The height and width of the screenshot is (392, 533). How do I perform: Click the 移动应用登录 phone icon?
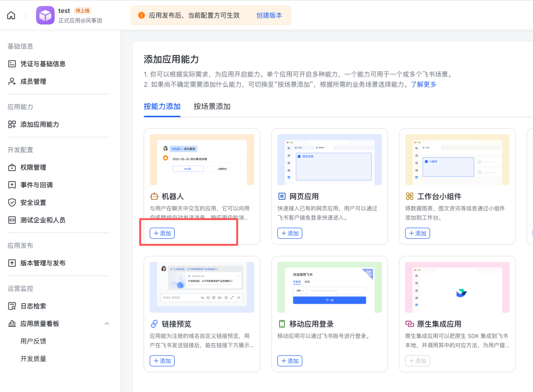pyautogui.click(x=282, y=324)
